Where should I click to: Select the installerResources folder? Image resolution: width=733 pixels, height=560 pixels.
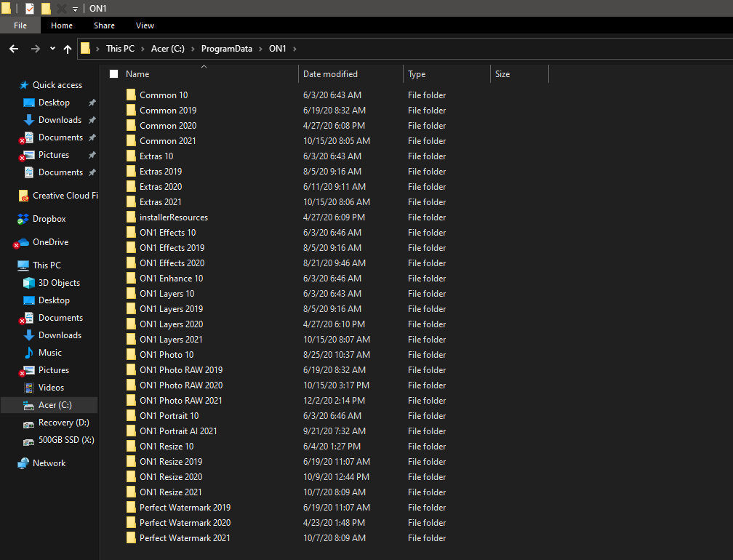[173, 217]
